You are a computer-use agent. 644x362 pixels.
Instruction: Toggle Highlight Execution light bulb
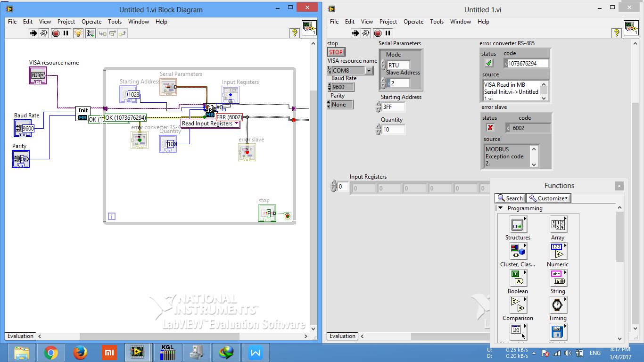point(79,33)
